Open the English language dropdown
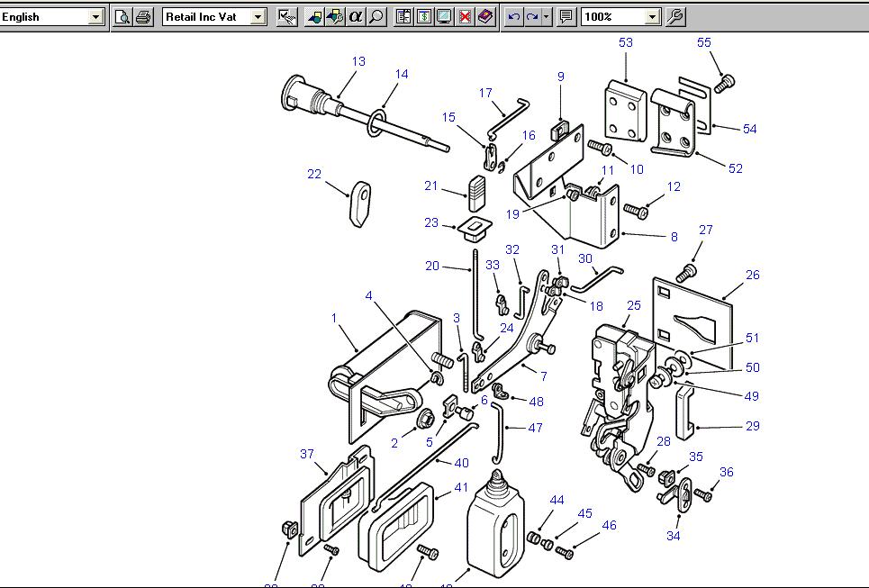 point(96,17)
